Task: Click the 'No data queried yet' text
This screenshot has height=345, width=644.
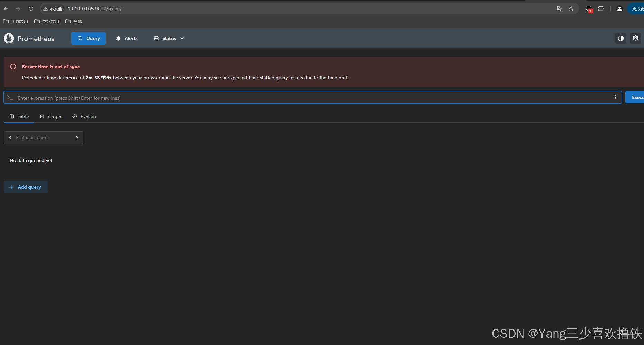Action: click(31, 160)
